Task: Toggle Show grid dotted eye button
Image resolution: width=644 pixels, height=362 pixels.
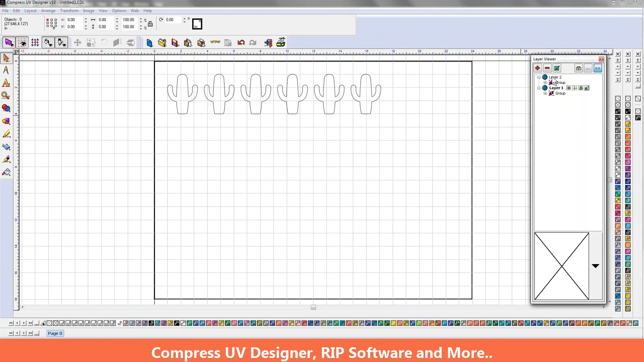Action: click(x=22, y=43)
